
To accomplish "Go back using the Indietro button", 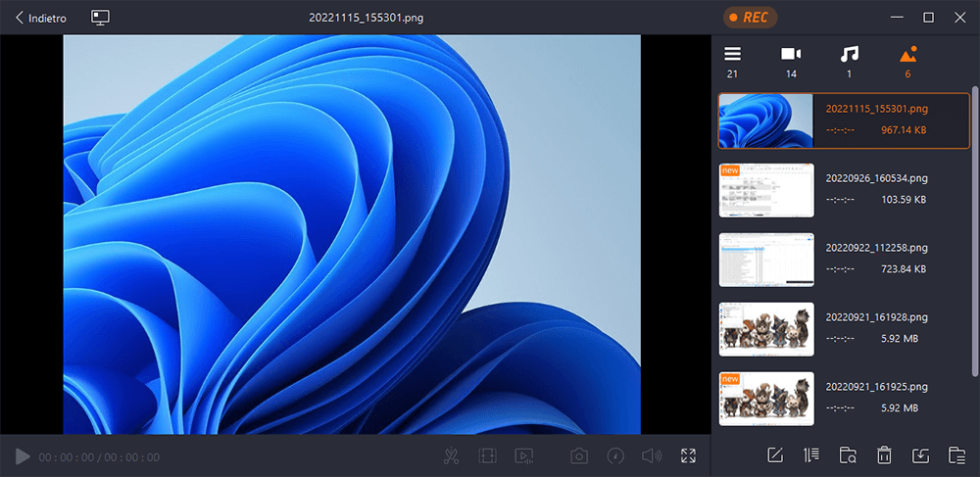I will tap(40, 18).
